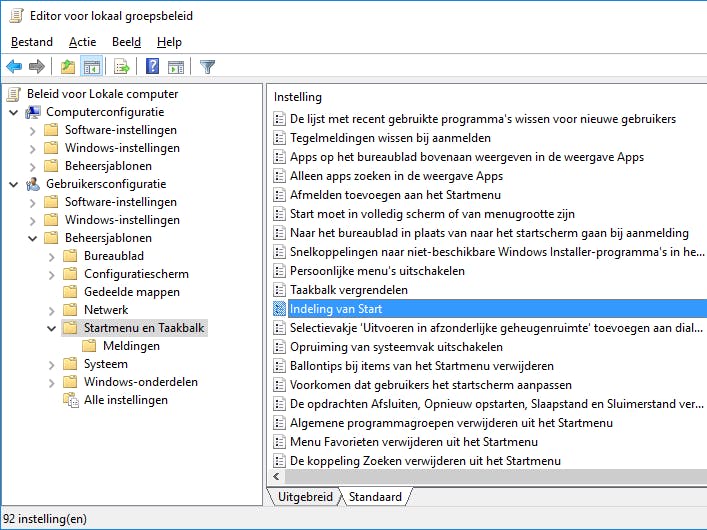Screen dimensions: 707x530
Task: Click the Systeem folder icon
Action: pos(70,364)
